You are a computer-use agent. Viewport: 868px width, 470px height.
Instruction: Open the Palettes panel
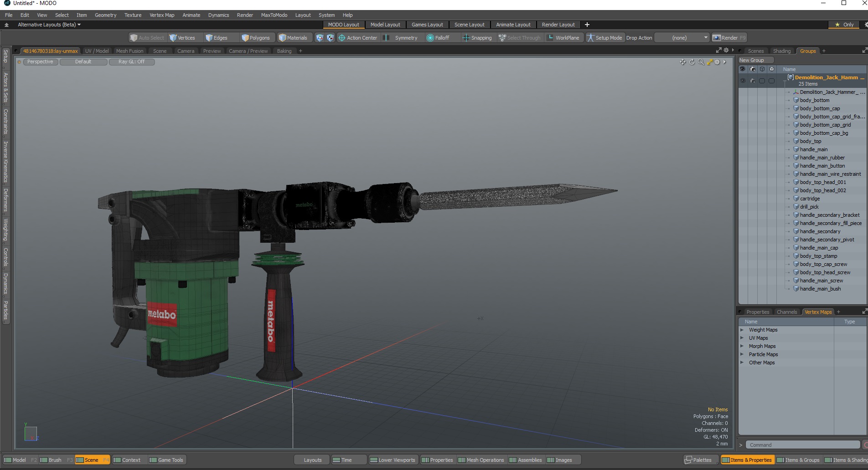(701, 460)
